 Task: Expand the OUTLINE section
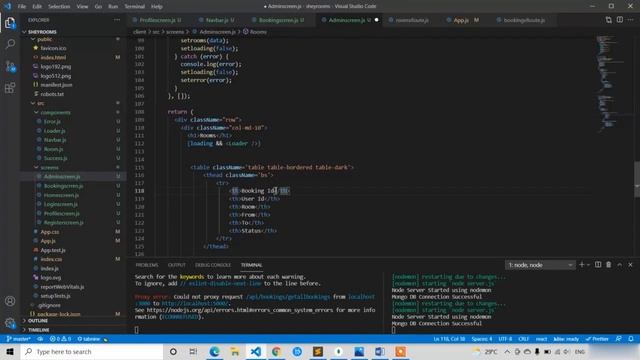pyautogui.click(x=37, y=321)
